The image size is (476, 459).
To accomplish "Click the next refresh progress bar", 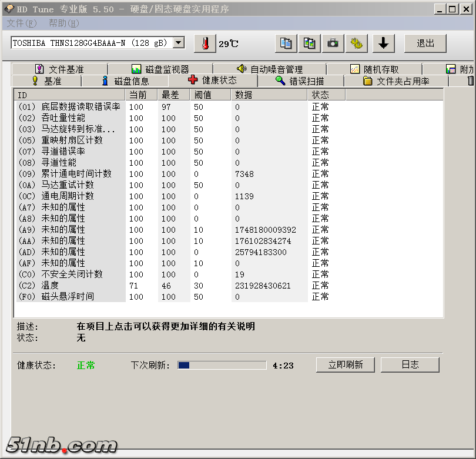I will (x=222, y=366).
